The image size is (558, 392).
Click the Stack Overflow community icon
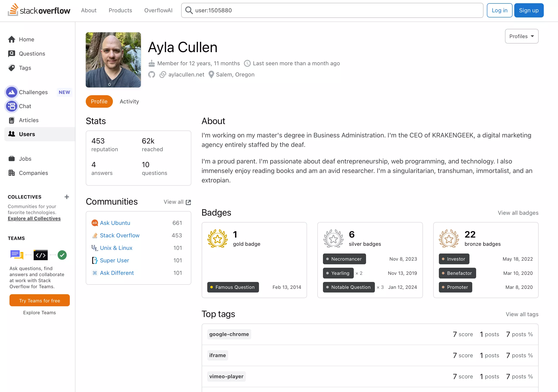pyautogui.click(x=95, y=235)
